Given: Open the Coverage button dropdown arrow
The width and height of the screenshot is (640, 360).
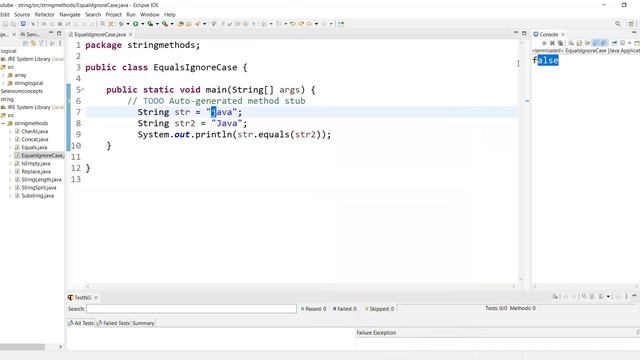Looking at the screenshot, I should 157,24.
